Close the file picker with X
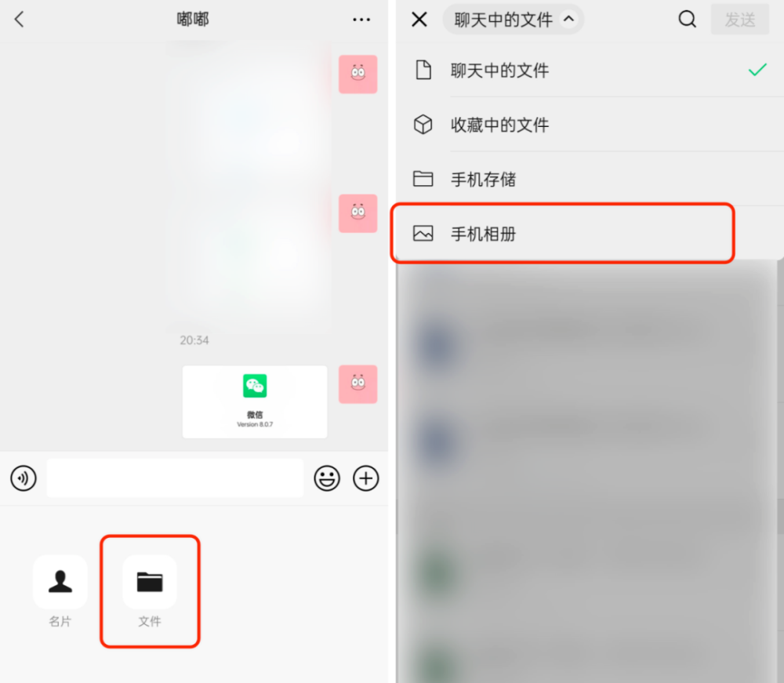 click(x=419, y=20)
